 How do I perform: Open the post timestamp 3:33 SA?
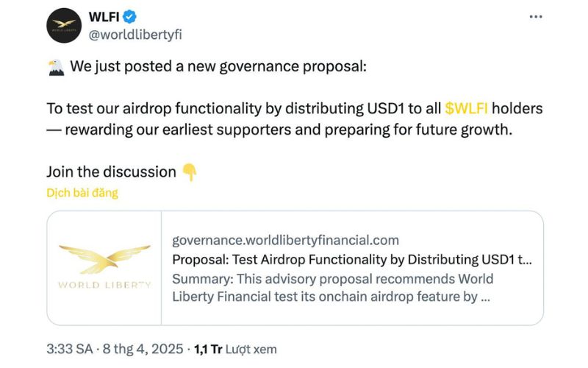click(69, 349)
